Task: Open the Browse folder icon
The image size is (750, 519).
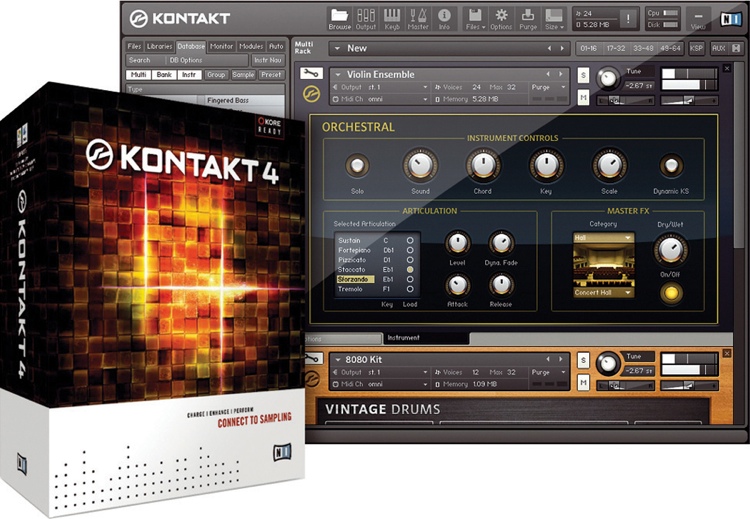Action: pos(339,17)
